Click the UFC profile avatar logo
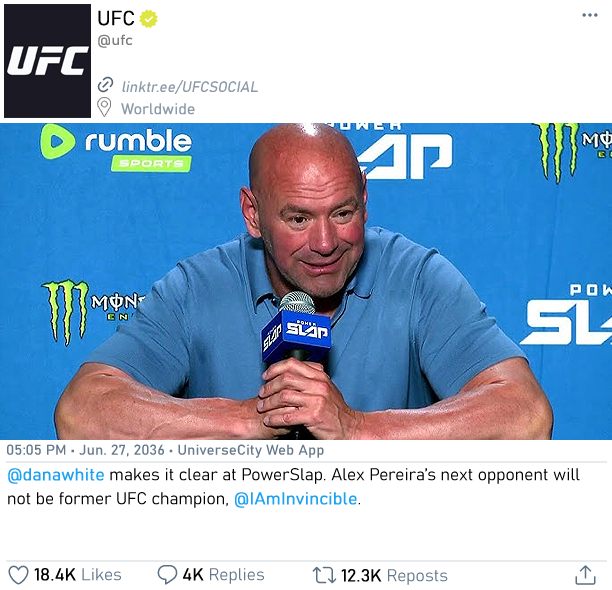The image size is (612, 590). [47, 61]
